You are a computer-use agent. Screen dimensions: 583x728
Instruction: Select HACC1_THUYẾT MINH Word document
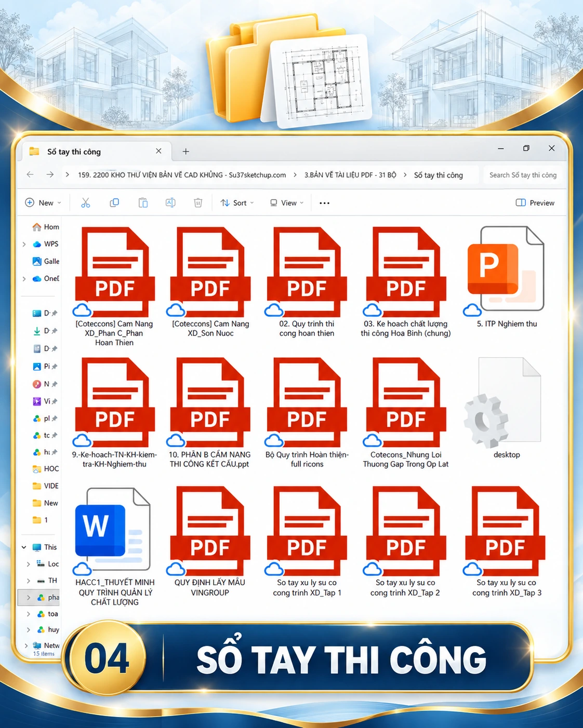pyautogui.click(x=114, y=546)
